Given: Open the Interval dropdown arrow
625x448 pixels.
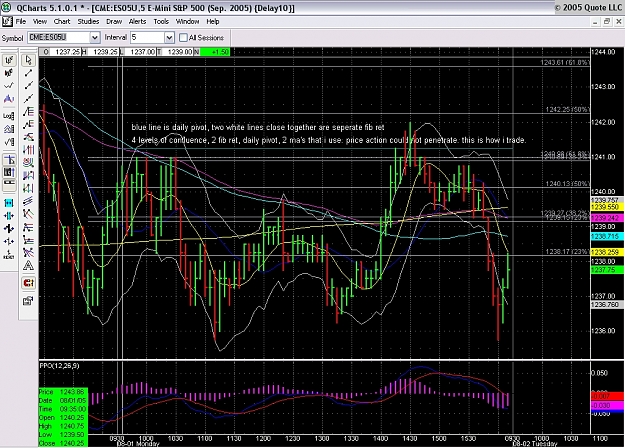Looking at the screenshot, I should [169, 37].
